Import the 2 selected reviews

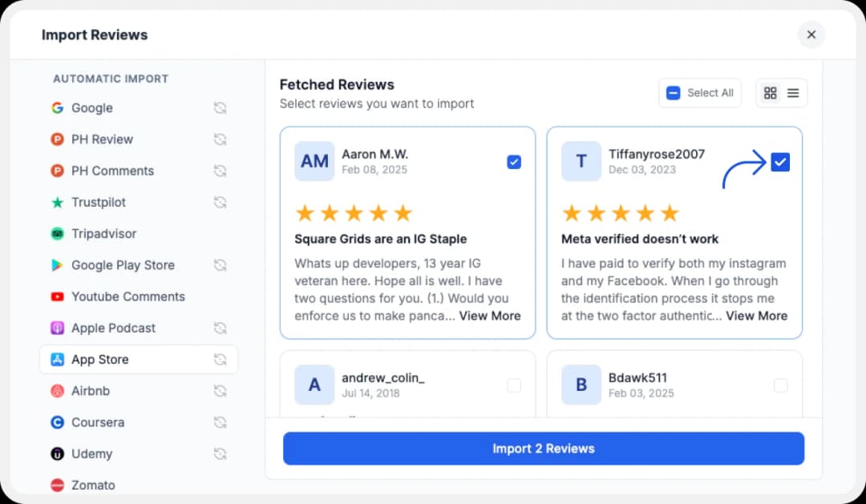coord(543,448)
